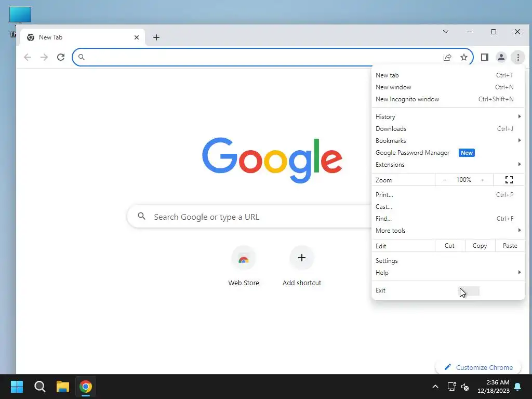Open taskbar Search icon
The image size is (532, 399).
[39, 387]
